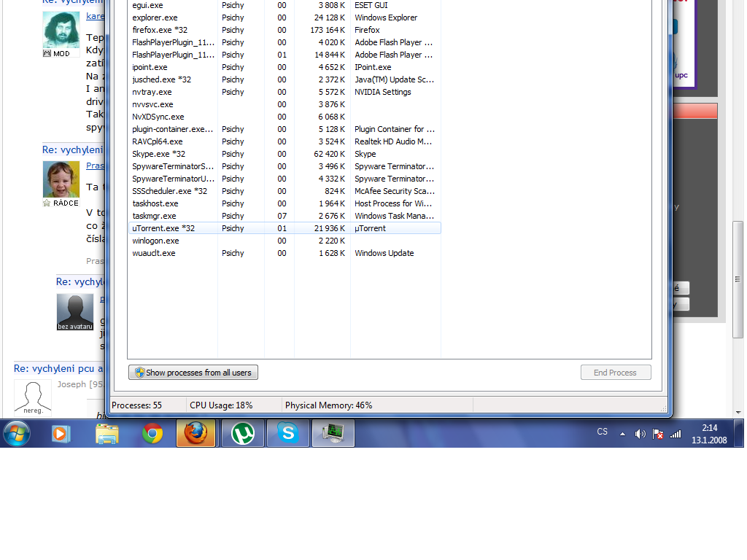Screen dimensions: 747x560
Task: Select nvvsvc.exe in the list
Action: (x=285, y=104)
